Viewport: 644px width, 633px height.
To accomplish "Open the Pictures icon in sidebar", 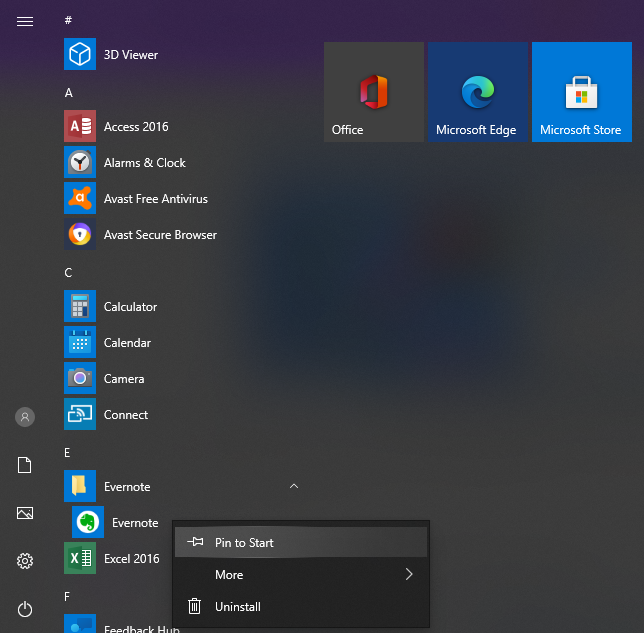I will point(25,513).
